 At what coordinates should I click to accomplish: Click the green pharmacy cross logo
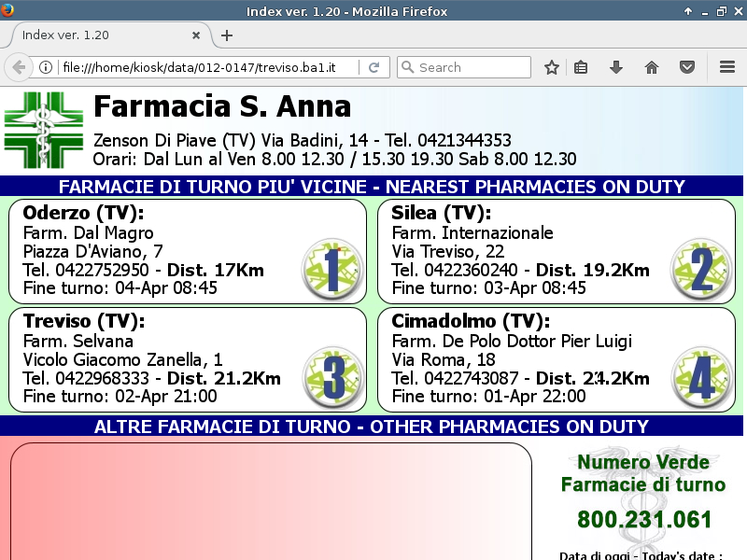(43, 130)
